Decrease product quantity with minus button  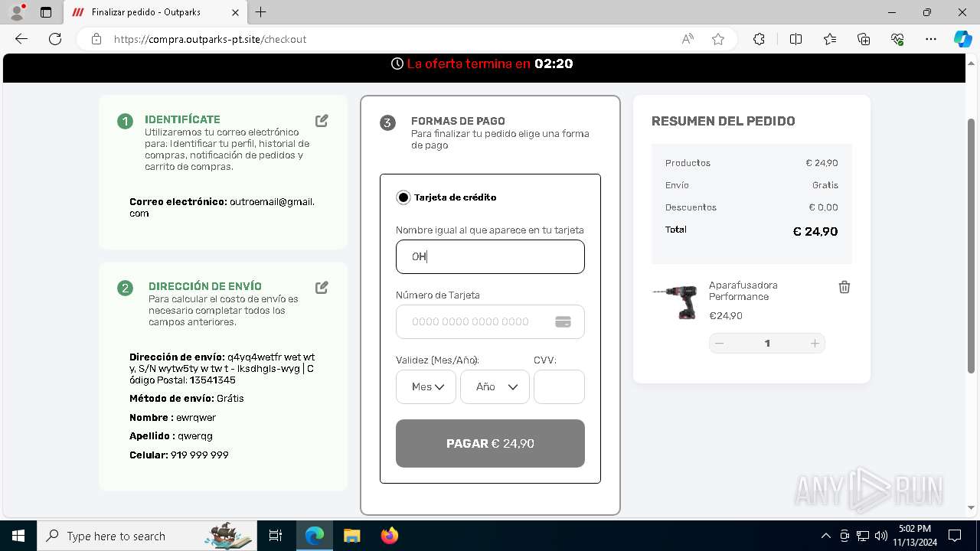719,344
